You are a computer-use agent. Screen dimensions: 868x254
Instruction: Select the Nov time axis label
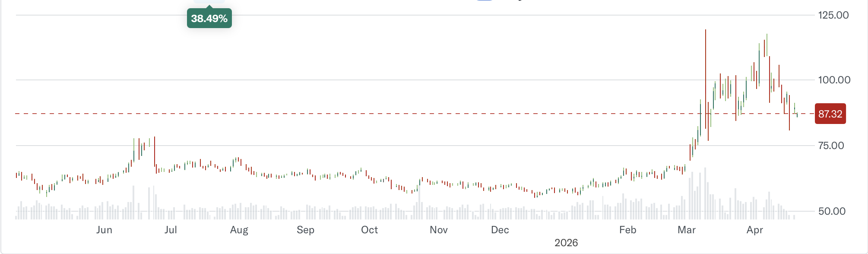point(438,230)
